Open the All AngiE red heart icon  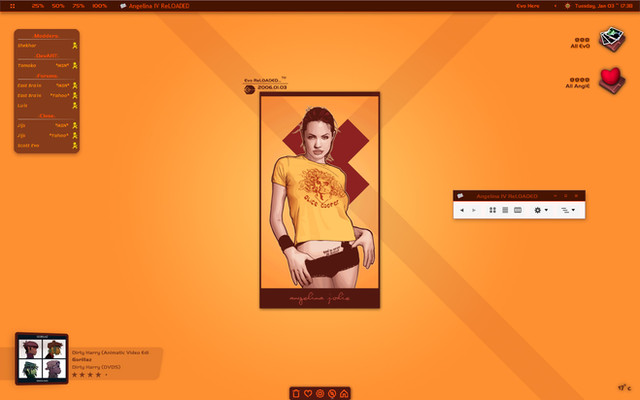pos(611,80)
